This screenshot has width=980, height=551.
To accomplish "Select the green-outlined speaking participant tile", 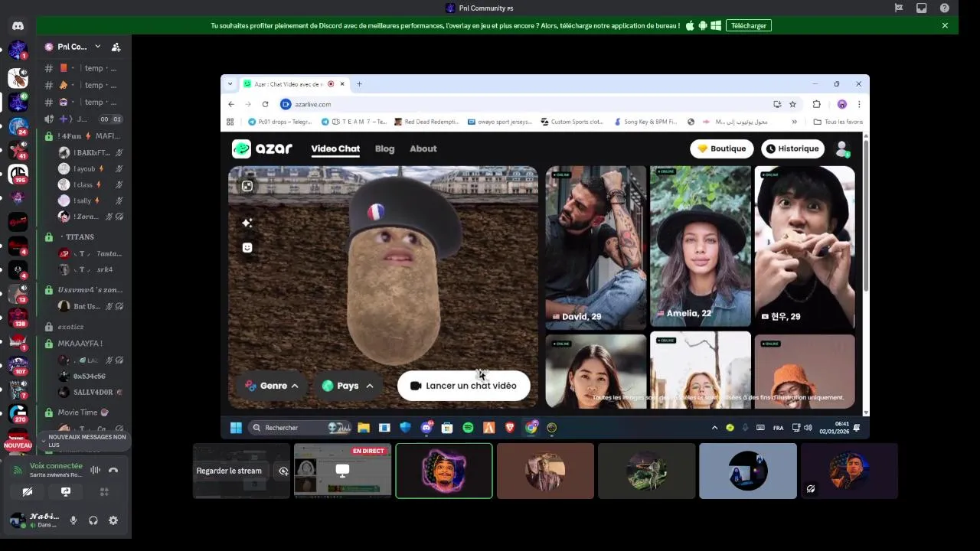I will click(444, 471).
